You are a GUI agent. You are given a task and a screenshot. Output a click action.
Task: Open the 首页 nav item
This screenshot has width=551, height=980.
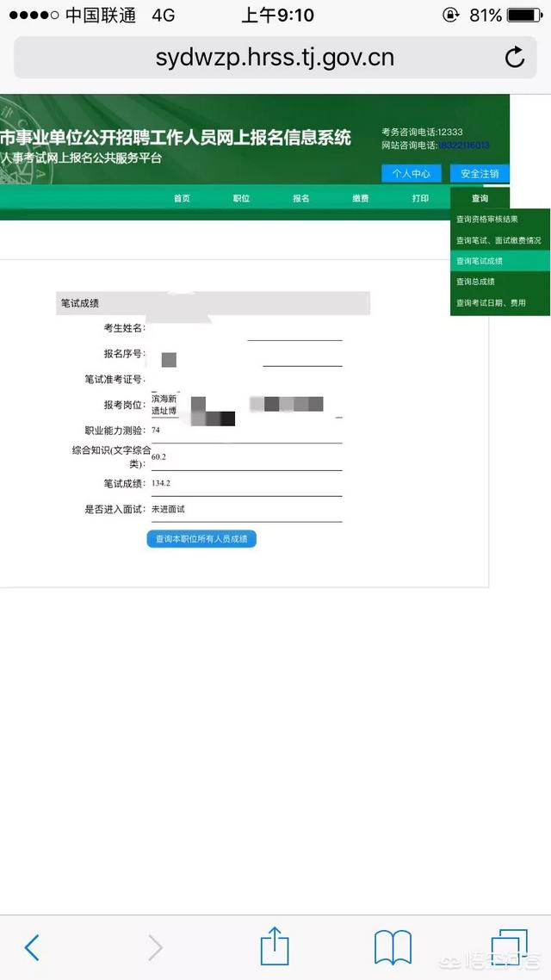pos(182,198)
